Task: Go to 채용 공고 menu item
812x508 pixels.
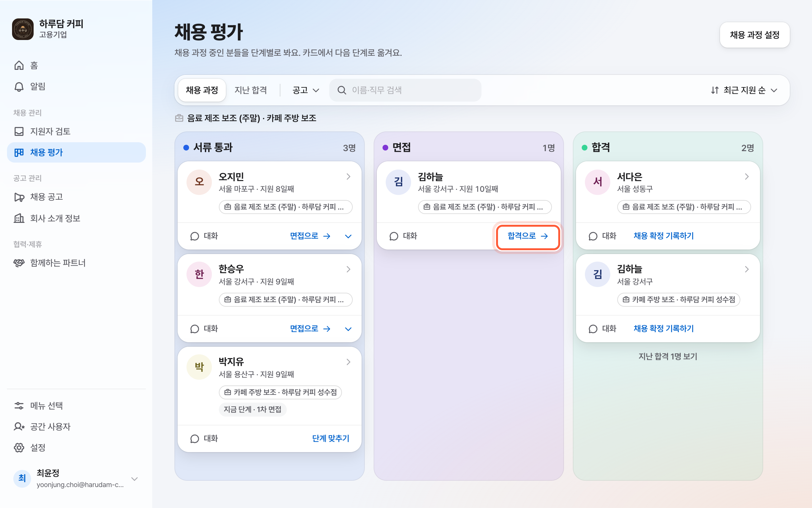Action: coord(76,197)
